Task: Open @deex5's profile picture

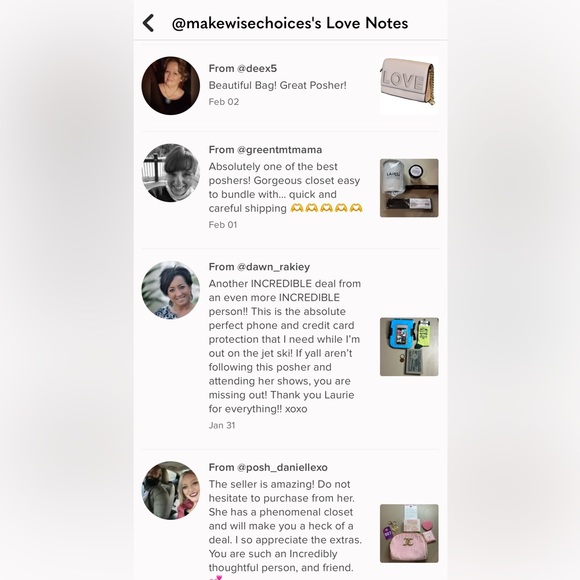Action: [x=171, y=85]
